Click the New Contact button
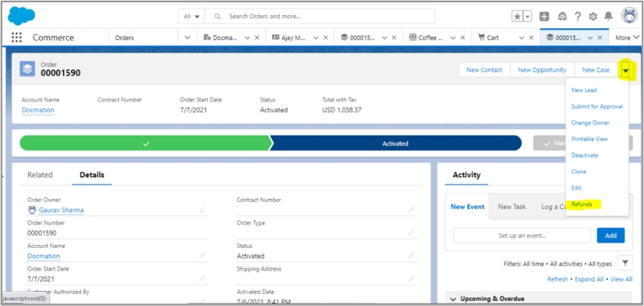 pos(484,70)
